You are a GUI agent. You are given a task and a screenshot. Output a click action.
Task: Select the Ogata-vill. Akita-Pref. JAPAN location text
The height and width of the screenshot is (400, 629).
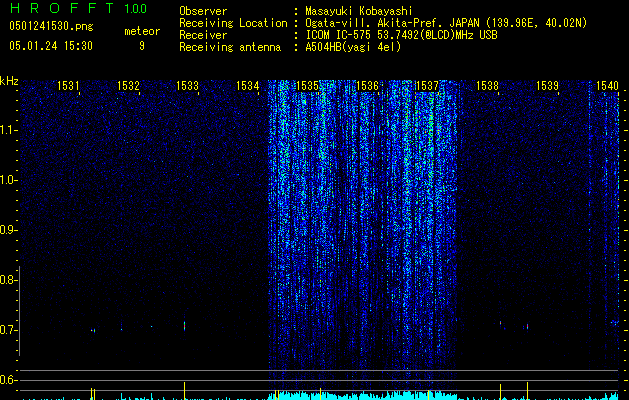[x=446, y=24]
